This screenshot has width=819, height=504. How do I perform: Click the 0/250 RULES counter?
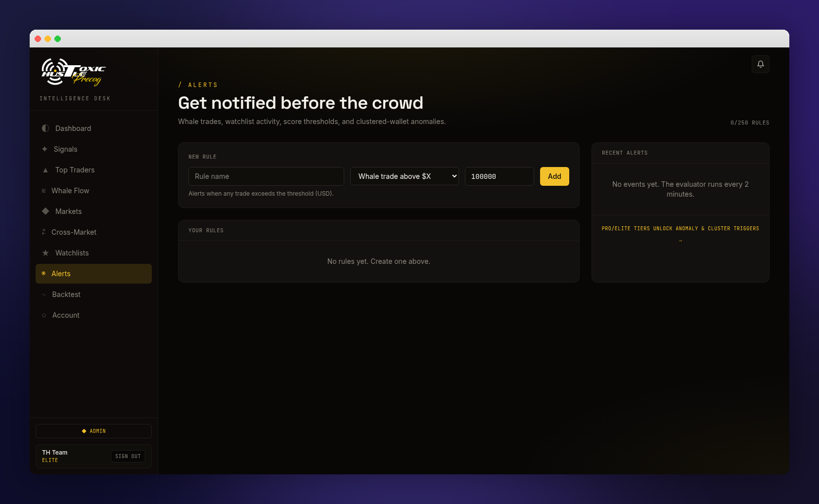click(750, 123)
